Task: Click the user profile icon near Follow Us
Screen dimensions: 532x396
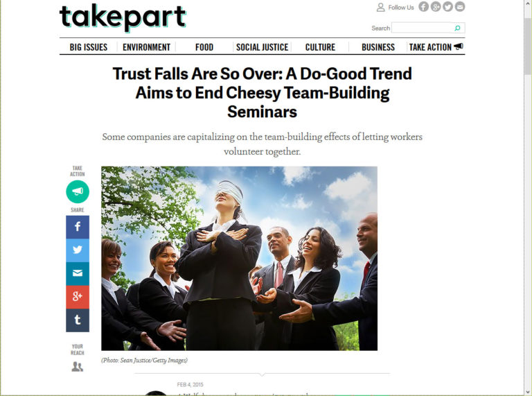Action: click(381, 8)
